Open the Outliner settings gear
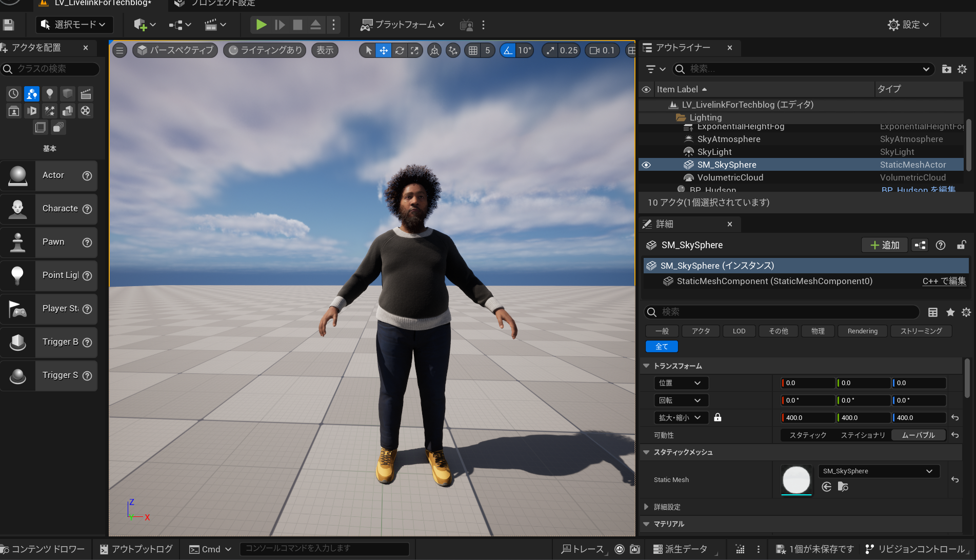 (x=962, y=69)
